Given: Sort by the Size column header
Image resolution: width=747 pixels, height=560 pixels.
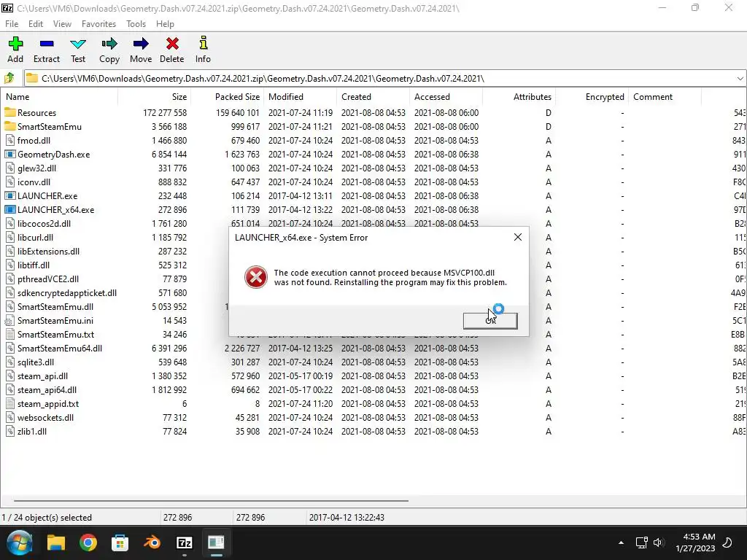Looking at the screenshot, I should tap(155, 97).
